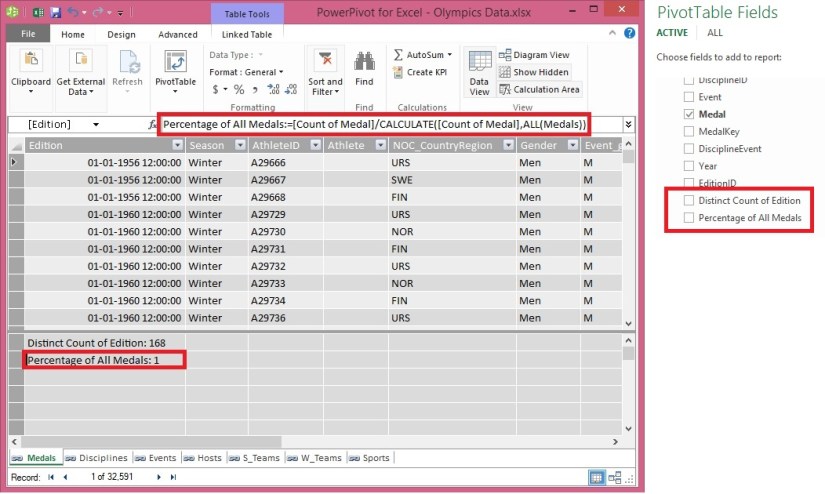Click the Save icon in the title bar
The width and height of the screenshot is (825, 494).
[x=55, y=12]
